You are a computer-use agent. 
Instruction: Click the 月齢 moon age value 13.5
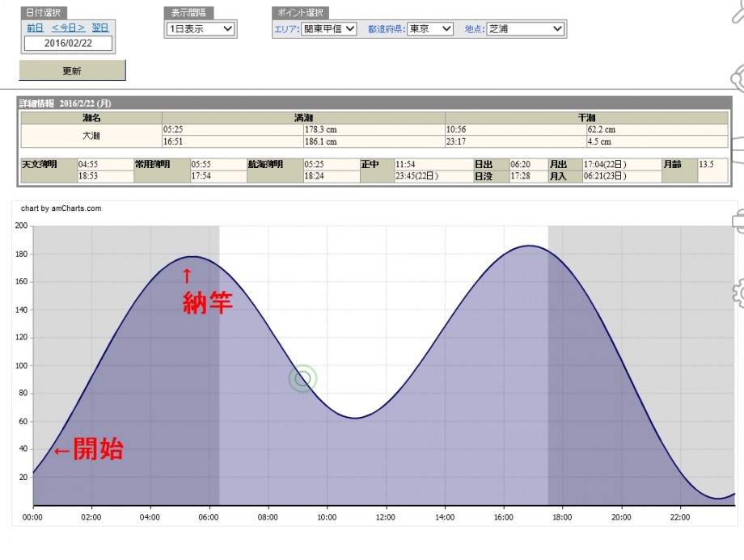[x=712, y=170]
